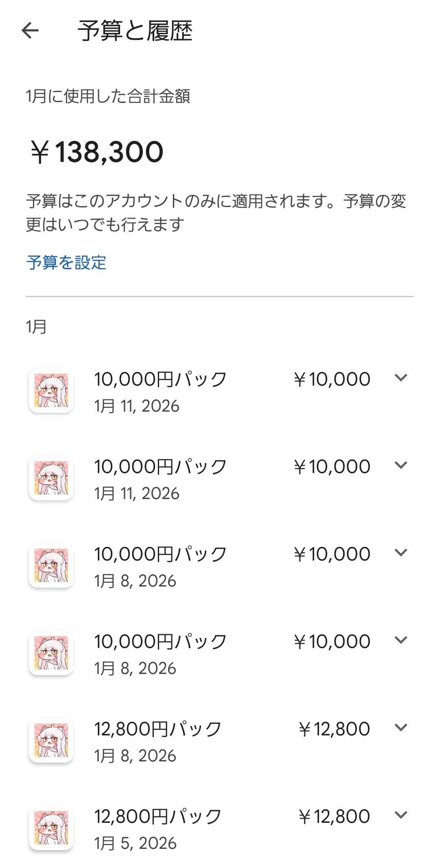Tap app icon of second 1月 11 purchase
439x868 pixels.
[x=51, y=478]
